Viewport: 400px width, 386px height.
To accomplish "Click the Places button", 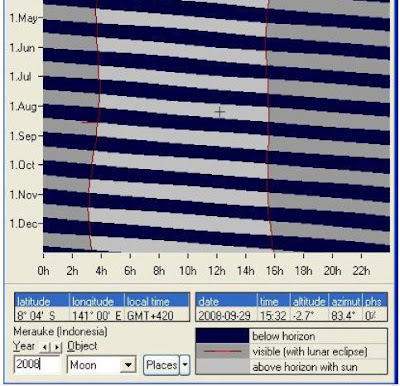I will [161, 365].
